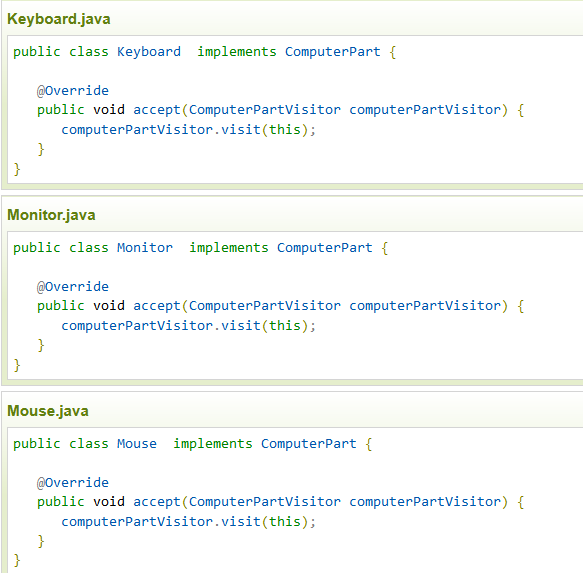The width and height of the screenshot is (583, 573).
Task: Click @Override annotation in Keyboard.java code
Action: pos(73,91)
